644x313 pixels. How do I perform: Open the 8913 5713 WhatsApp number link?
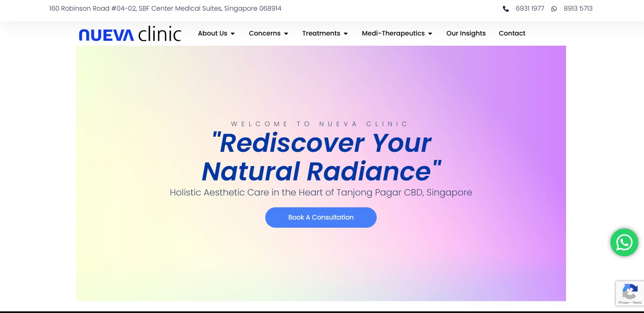coord(578,9)
